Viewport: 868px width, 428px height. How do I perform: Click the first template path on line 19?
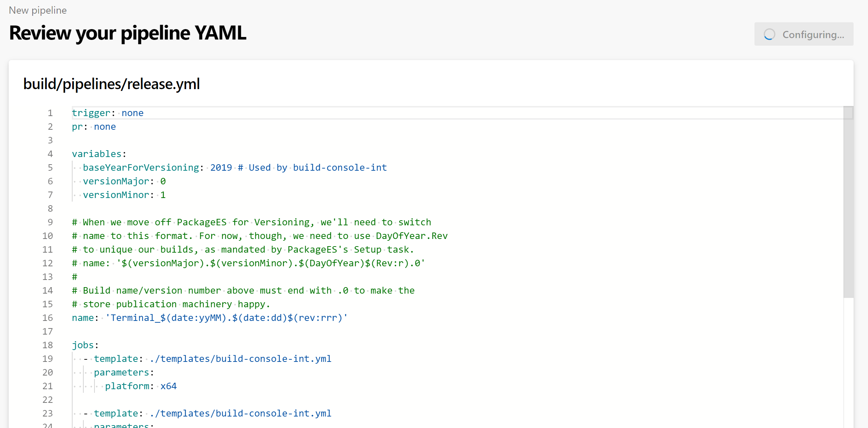(240, 359)
